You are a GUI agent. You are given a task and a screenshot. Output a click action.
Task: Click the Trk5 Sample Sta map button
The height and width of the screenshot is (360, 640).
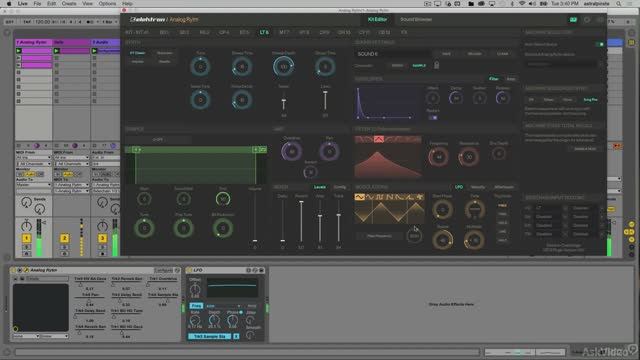(209, 336)
